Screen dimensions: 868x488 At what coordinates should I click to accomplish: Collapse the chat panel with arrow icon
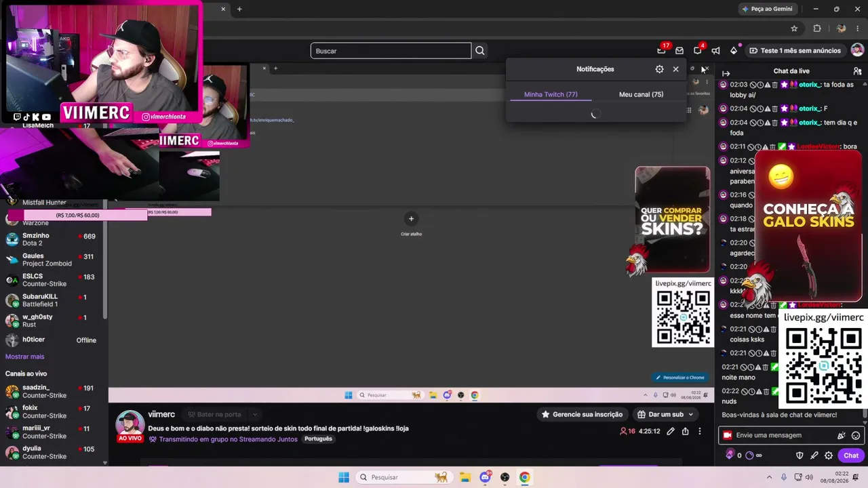tap(726, 73)
